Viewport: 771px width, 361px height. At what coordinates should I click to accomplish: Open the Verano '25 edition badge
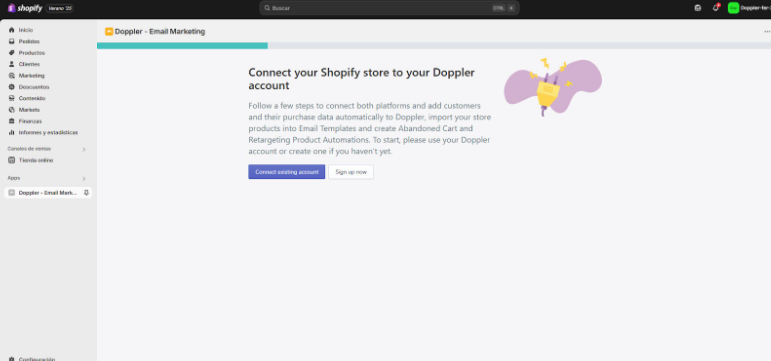coord(60,8)
